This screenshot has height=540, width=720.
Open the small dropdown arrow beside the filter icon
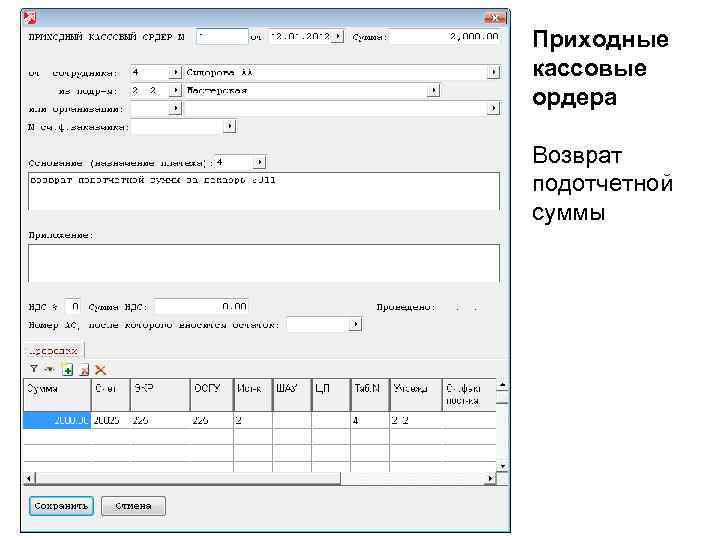49,369
